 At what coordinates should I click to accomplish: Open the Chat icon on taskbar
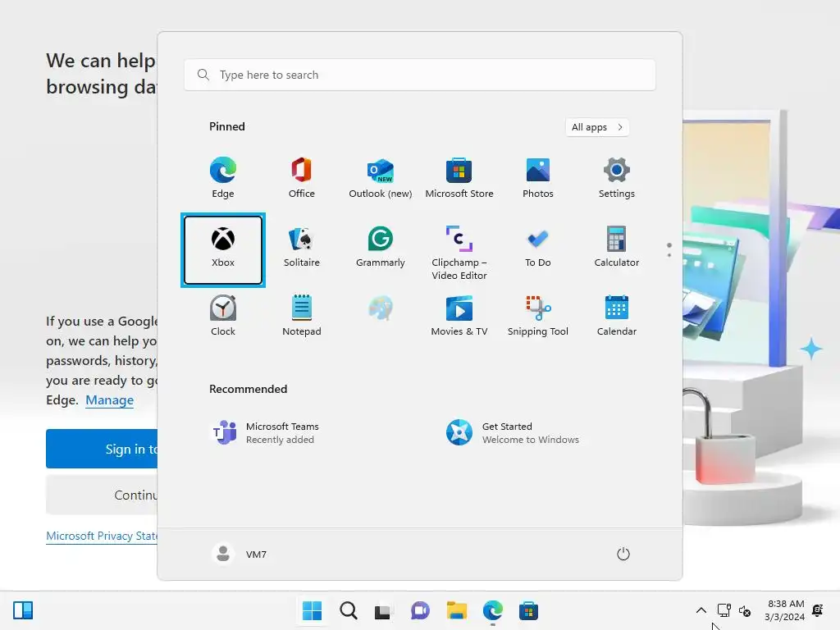(x=420, y=610)
